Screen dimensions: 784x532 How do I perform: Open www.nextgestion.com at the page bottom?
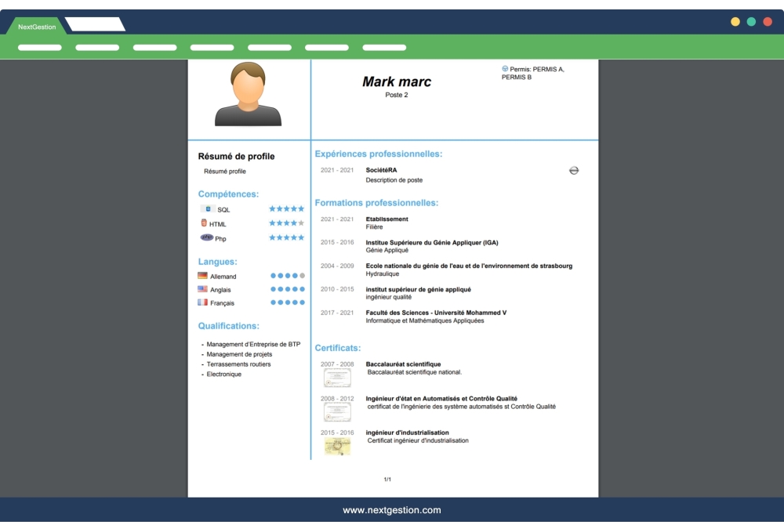(392, 509)
